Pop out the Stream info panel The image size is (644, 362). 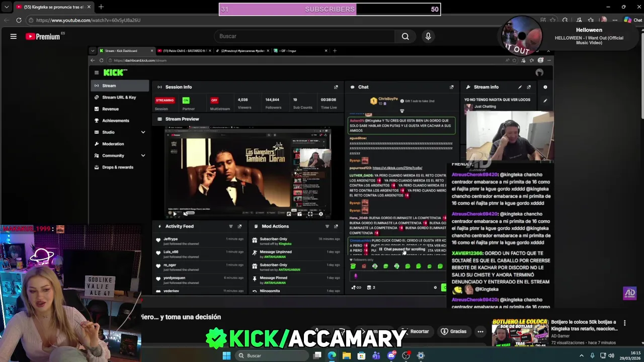528,87
